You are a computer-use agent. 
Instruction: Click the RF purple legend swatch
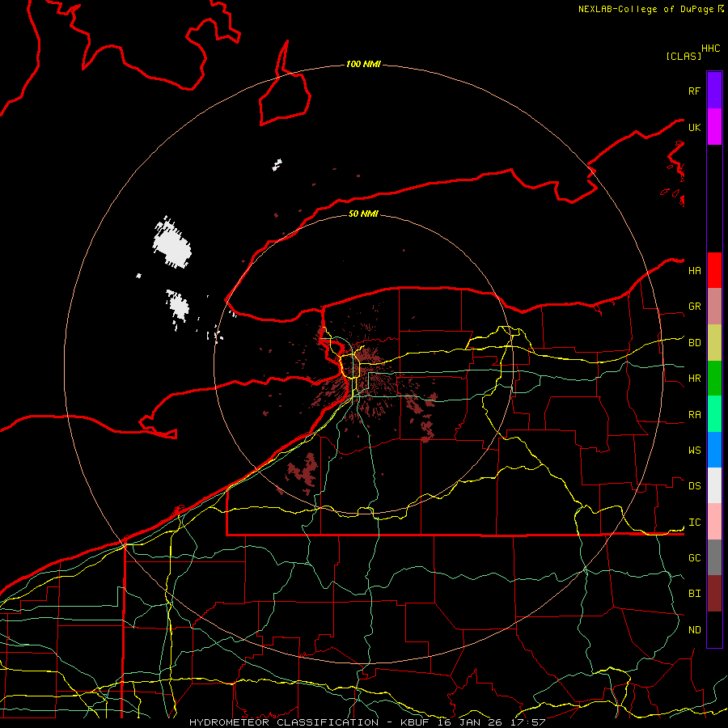click(714, 90)
